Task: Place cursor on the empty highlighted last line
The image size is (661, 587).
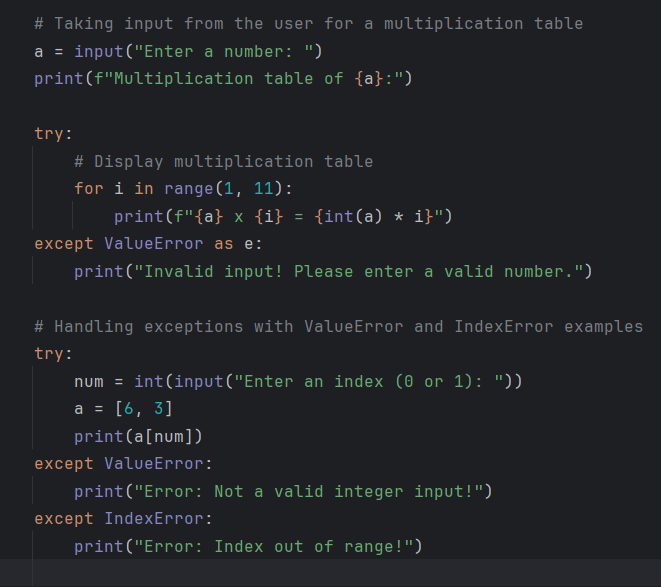Action: (x=330, y=573)
